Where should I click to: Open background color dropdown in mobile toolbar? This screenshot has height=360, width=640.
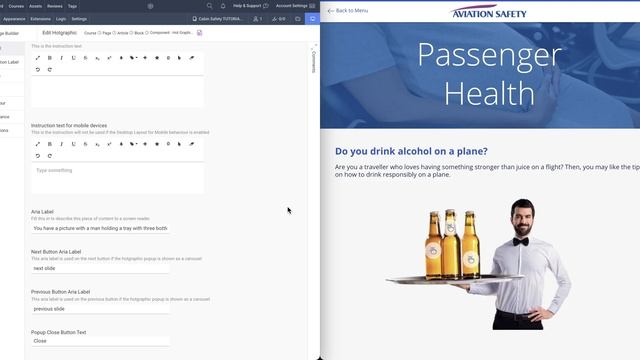coord(133,144)
